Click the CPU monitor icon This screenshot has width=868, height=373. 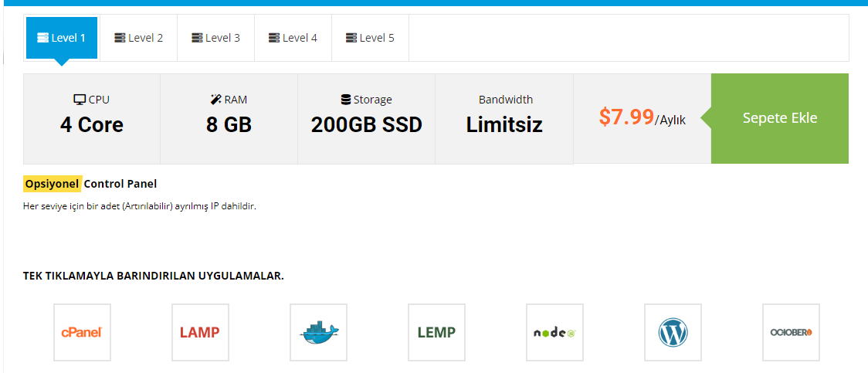pos(80,100)
